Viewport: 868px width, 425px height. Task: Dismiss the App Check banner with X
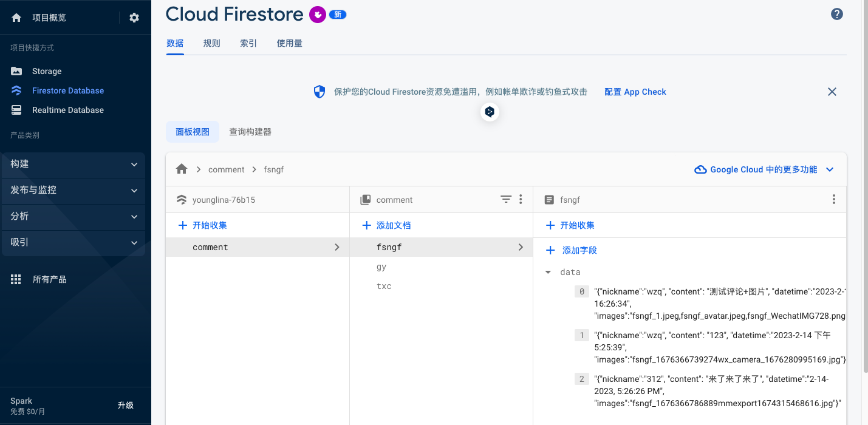click(832, 92)
